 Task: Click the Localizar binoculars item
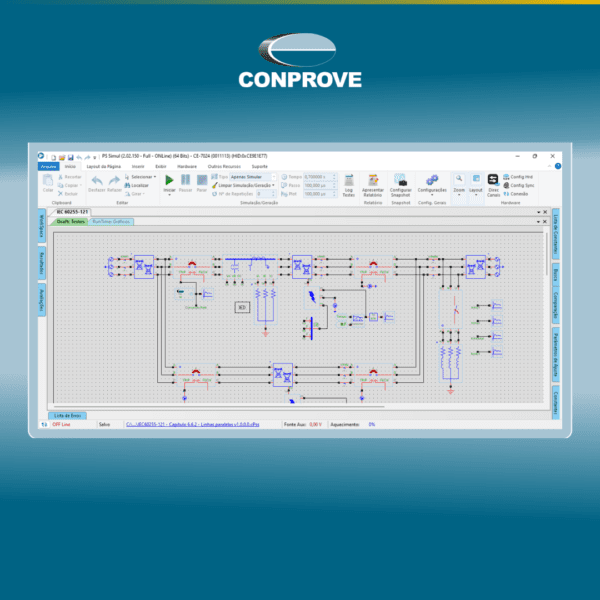point(137,185)
